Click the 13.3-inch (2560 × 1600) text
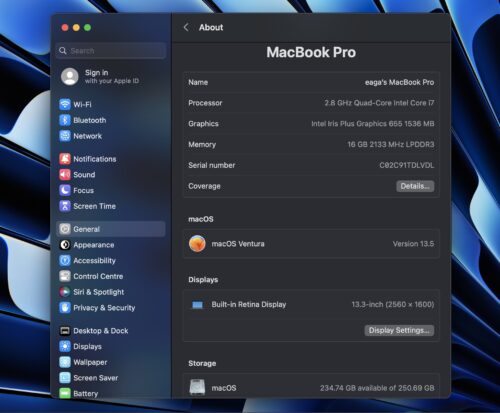The image size is (500, 413). point(393,304)
